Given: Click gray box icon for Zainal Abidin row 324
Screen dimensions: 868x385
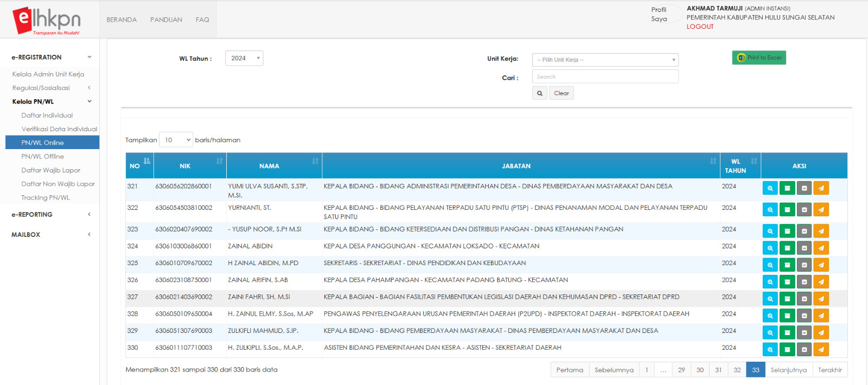Looking at the screenshot, I should (x=804, y=248).
